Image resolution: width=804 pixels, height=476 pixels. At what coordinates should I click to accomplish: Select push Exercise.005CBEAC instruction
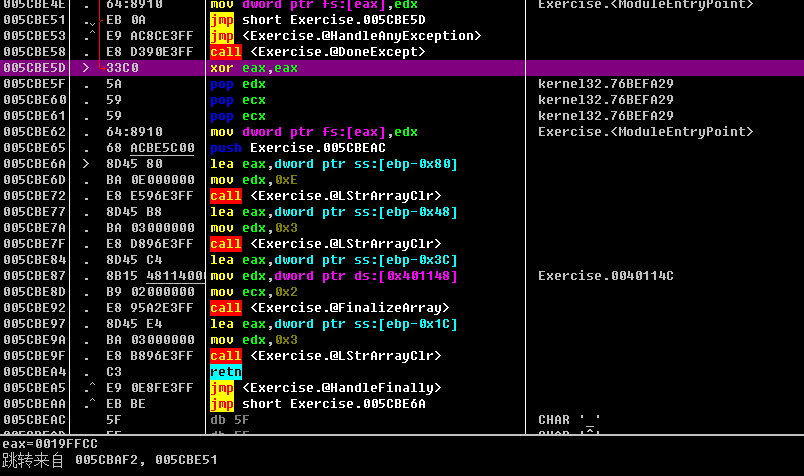pyautogui.click(x=298, y=148)
